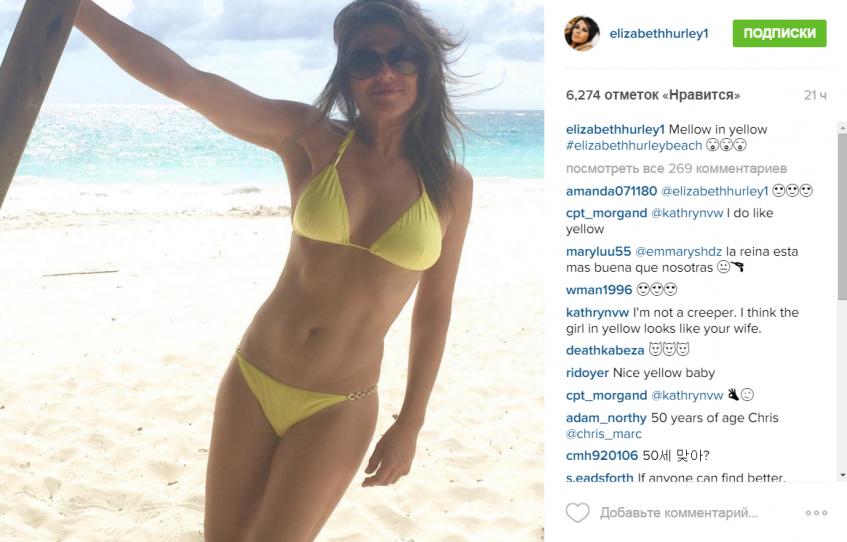847x542 pixels.
Task: Open amanda071180's profile
Action: [x=611, y=191]
